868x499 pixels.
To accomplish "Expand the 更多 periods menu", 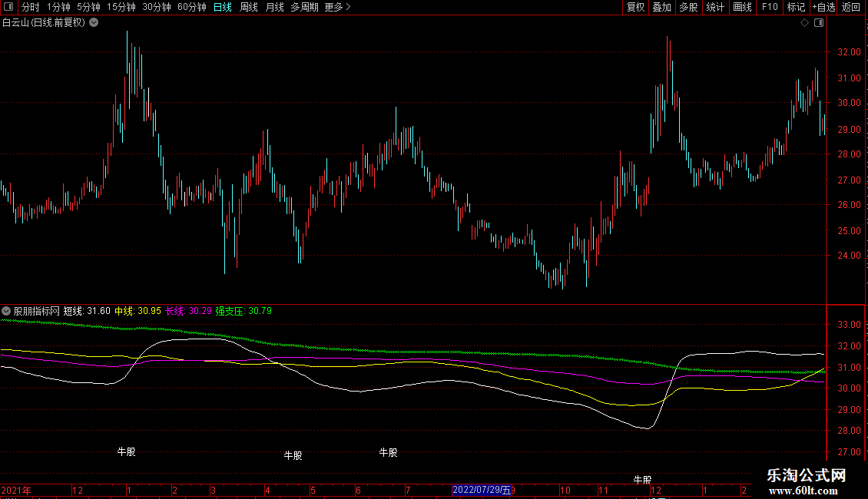I will point(337,7).
